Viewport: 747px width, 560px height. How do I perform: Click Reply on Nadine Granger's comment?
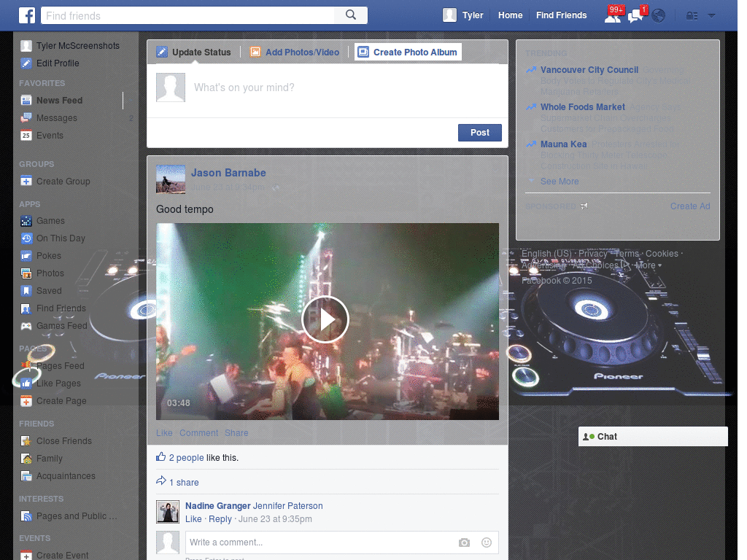[220, 519]
